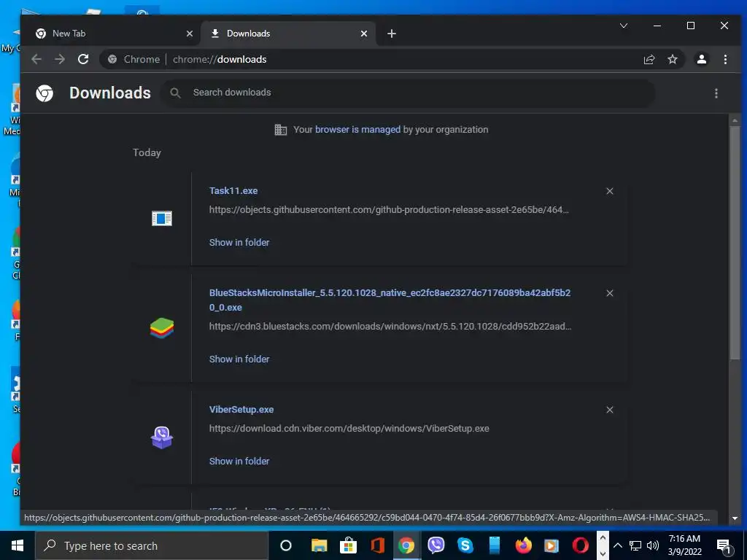Image resolution: width=747 pixels, height=560 pixels.
Task: Show ViberSetup.exe in folder
Action: (239, 461)
